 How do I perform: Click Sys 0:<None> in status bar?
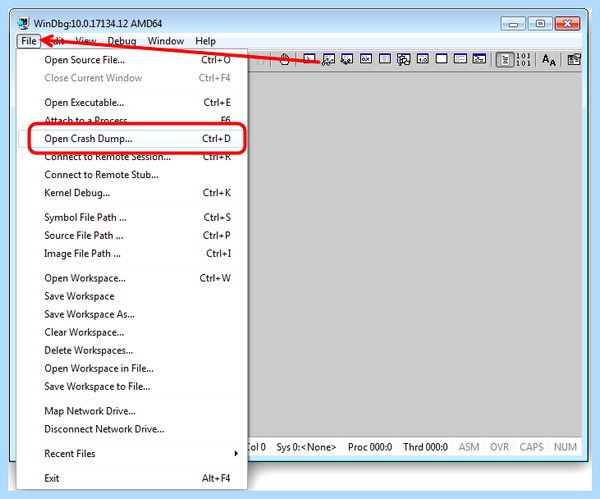pos(306,447)
